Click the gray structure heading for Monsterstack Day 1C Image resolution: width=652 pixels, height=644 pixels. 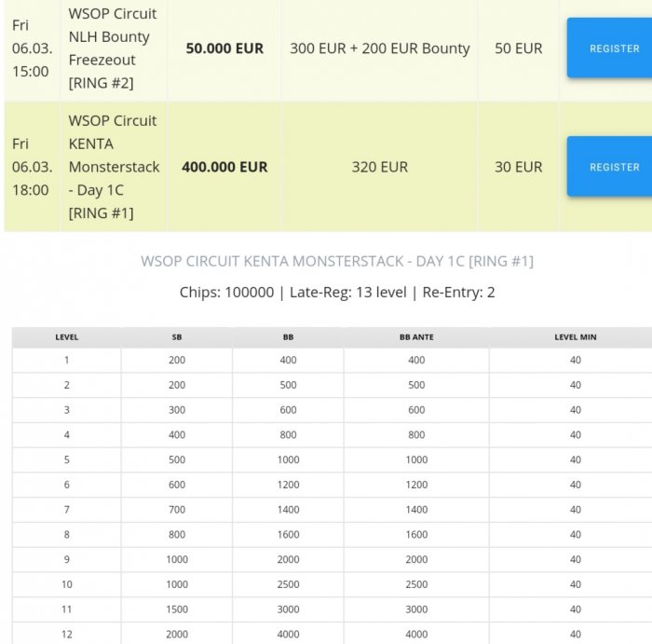pos(337,261)
